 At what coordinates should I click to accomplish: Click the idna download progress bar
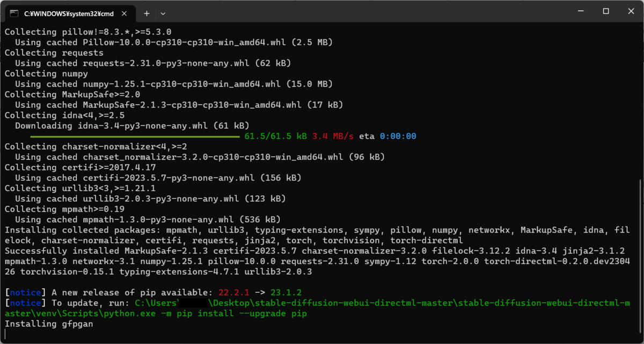point(135,136)
